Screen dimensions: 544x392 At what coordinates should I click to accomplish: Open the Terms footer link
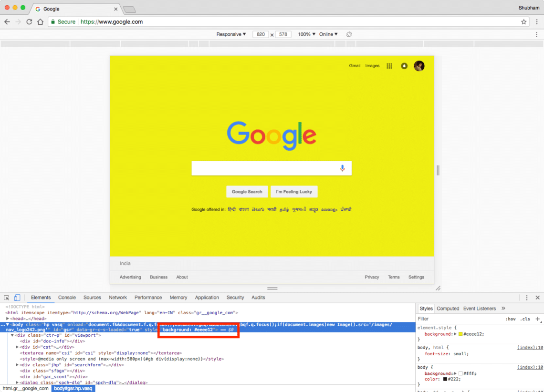click(394, 277)
